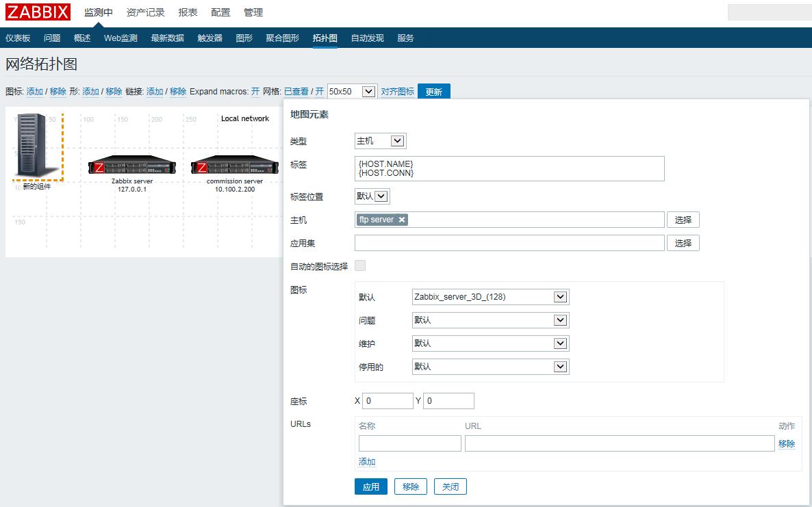The height and width of the screenshot is (507, 812).
Task: Go to the 概述 submenu tab
Action: (x=82, y=38)
